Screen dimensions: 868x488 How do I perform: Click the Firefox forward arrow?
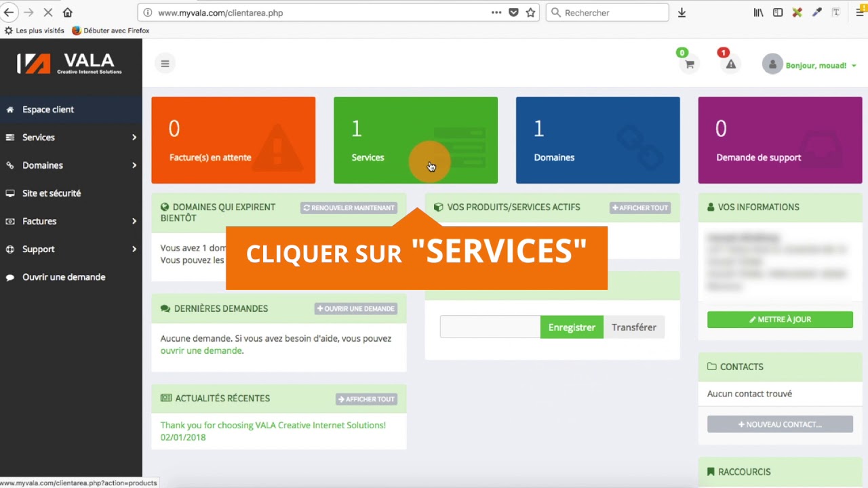click(28, 12)
